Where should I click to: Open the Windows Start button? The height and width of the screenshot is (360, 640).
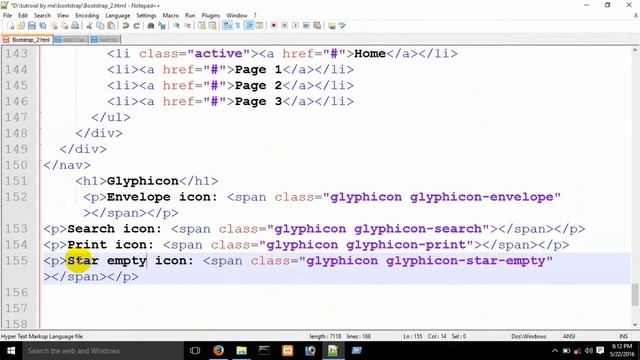[x=11, y=351]
